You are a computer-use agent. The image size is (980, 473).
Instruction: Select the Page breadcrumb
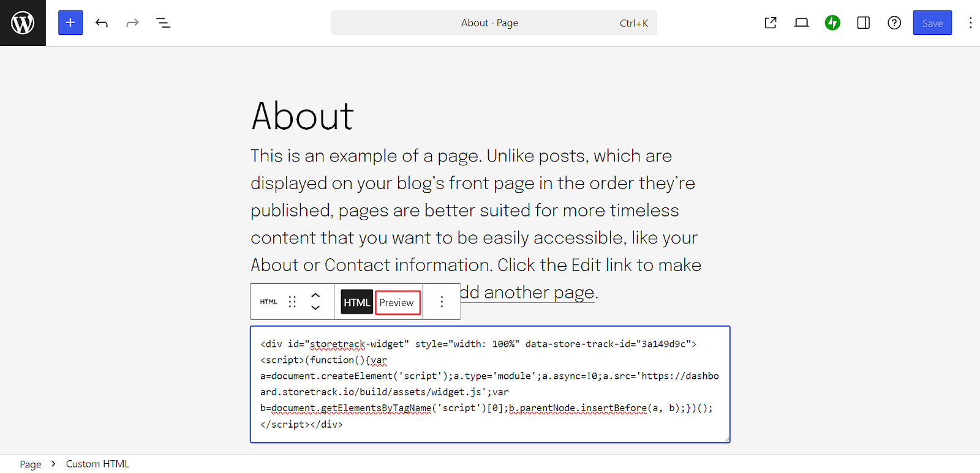pos(31,464)
